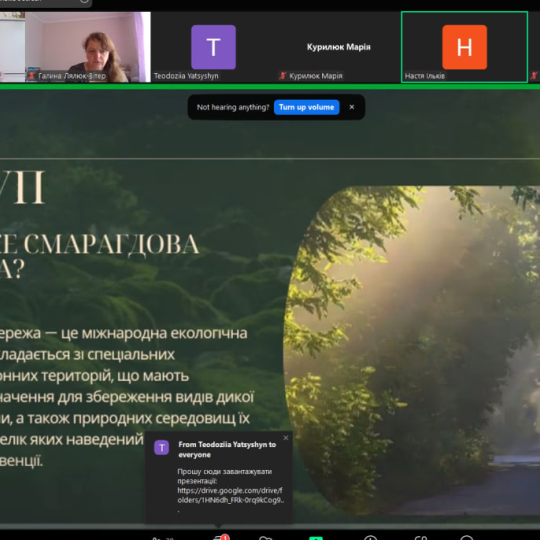The width and height of the screenshot is (540, 540).
Task: Click the 'Прошу сюди завантажувати презентації' message text
Action: pyautogui.click(x=225, y=476)
